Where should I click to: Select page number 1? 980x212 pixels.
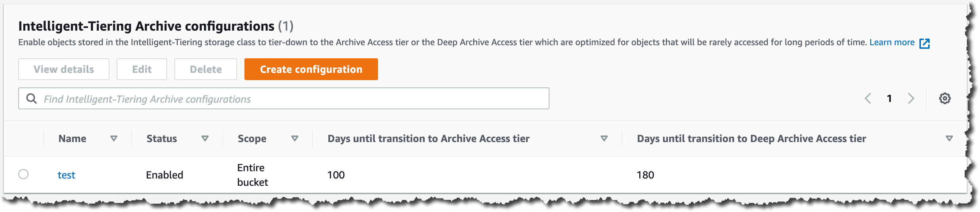pyautogui.click(x=890, y=99)
